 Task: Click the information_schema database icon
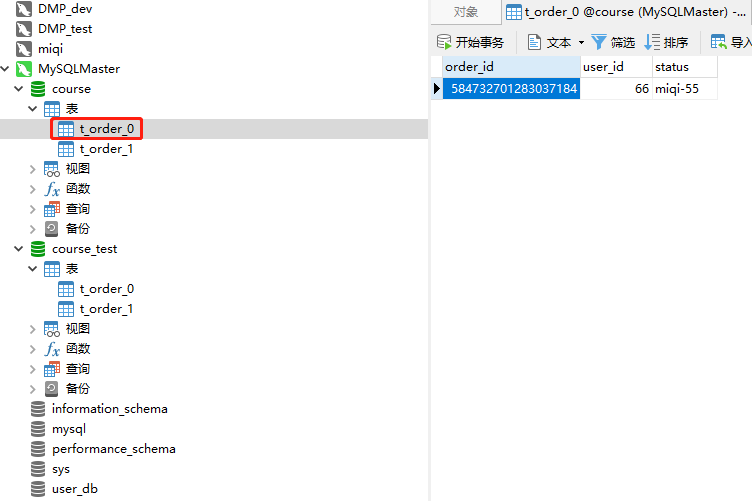pos(38,409)
